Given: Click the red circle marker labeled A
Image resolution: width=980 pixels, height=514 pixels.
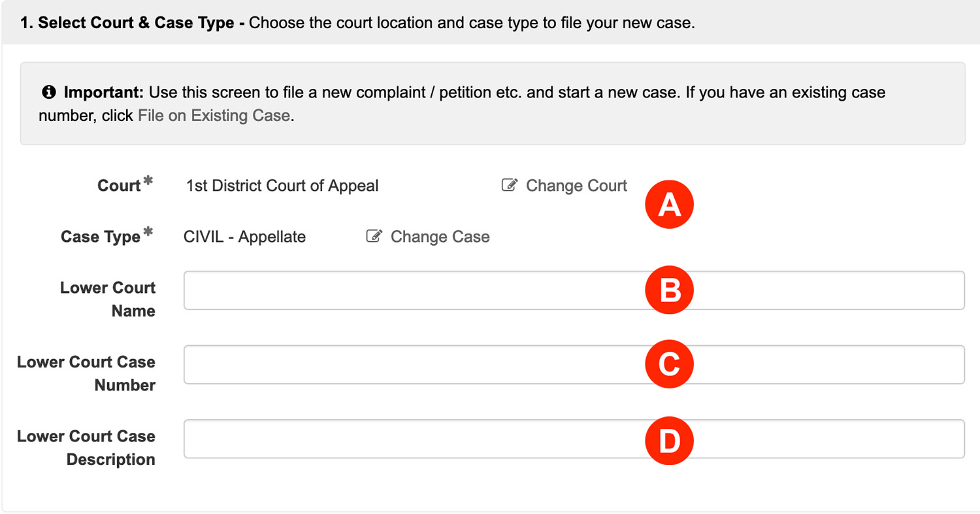Looking at the screenshot, I should (669, 205).
